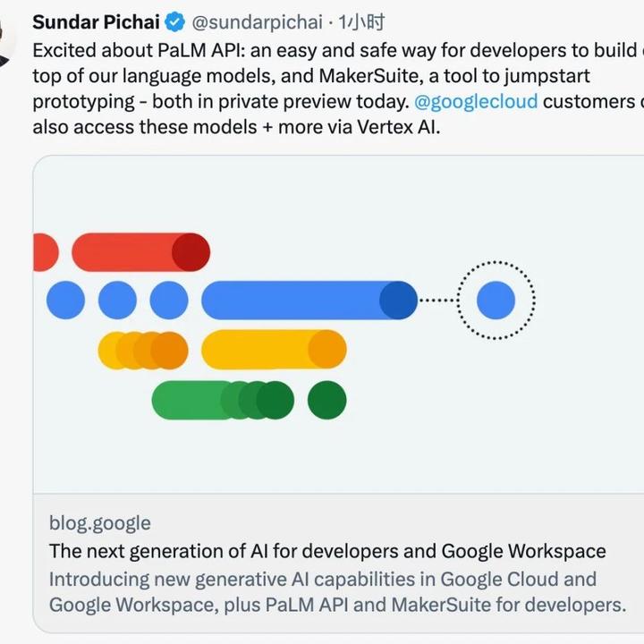
Task: Click the "1小时" tweet timestamp
Action: [360, 22]
